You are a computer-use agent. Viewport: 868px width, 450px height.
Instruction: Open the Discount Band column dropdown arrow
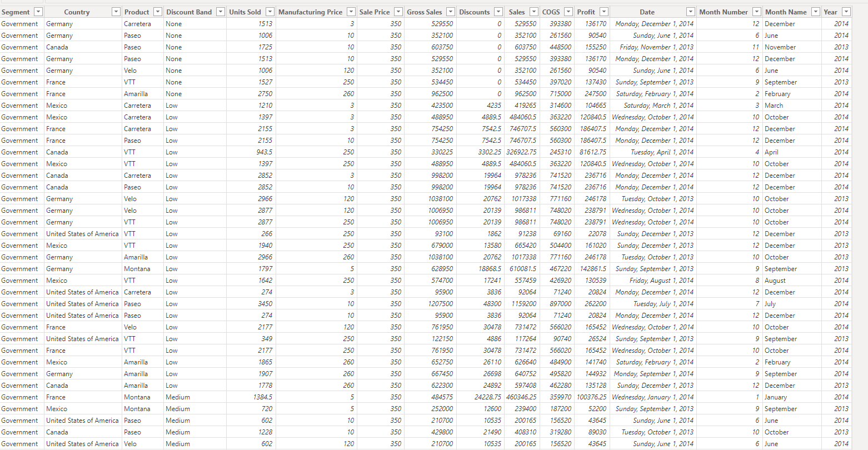click(x=221, y=12)
